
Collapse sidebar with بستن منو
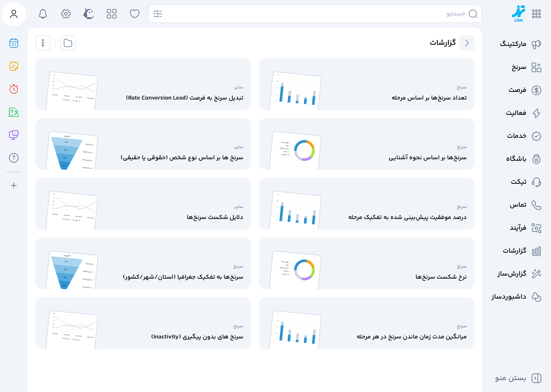point(518,378)
